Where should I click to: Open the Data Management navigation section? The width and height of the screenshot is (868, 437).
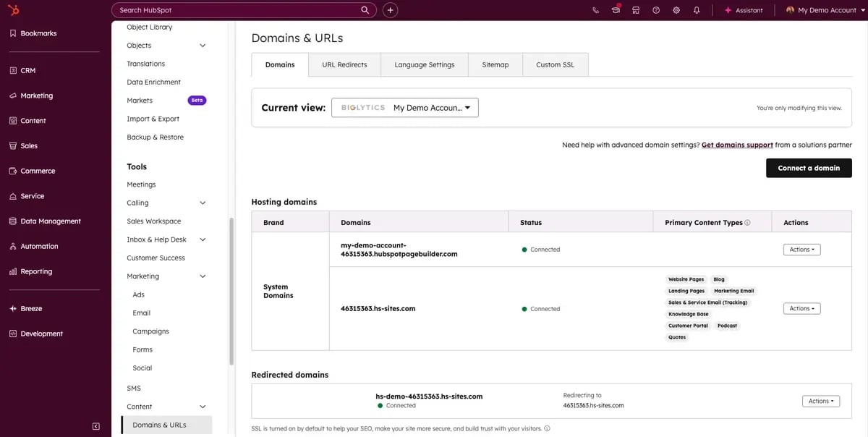click(45, 221)
